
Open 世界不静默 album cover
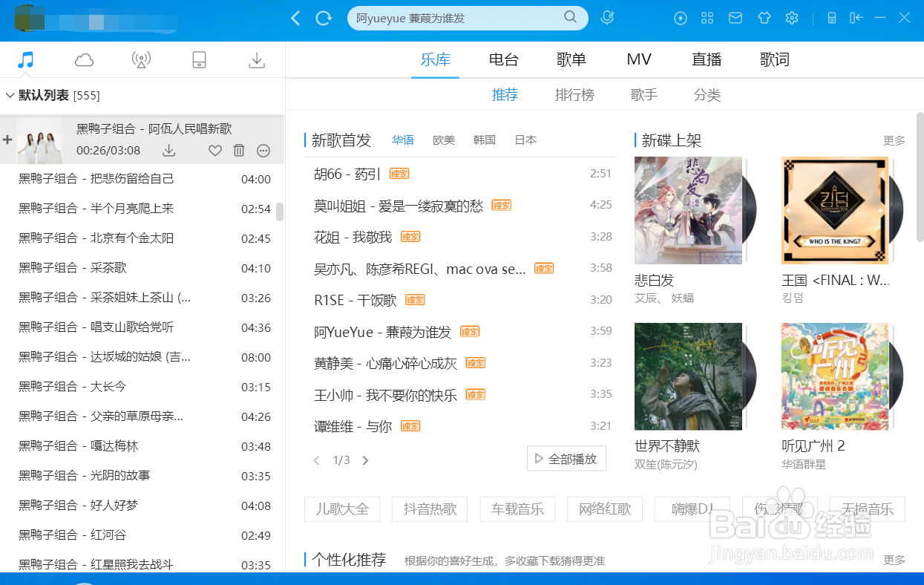(x=689, y=376)
